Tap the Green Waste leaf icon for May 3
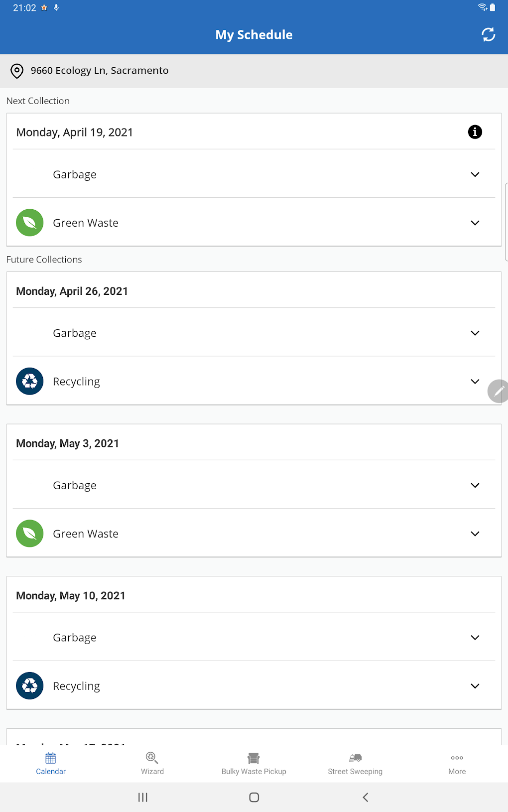508x812 pixels. (x=29, y=534)
